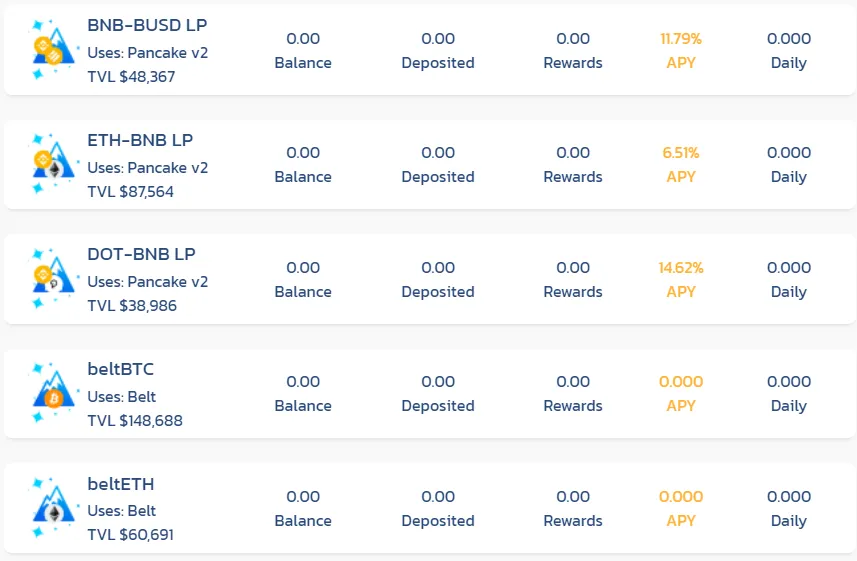Image resolution: width=857 pixels, height=561 pixels.
Task: Click TVL $48,367 text
Action: click(x=131, y=77)
